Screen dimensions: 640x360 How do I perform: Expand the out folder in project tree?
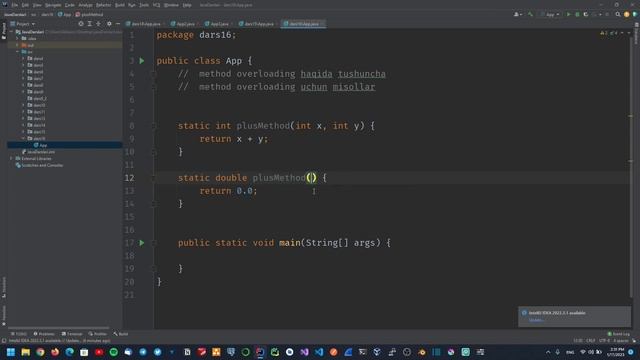(18, 45)
